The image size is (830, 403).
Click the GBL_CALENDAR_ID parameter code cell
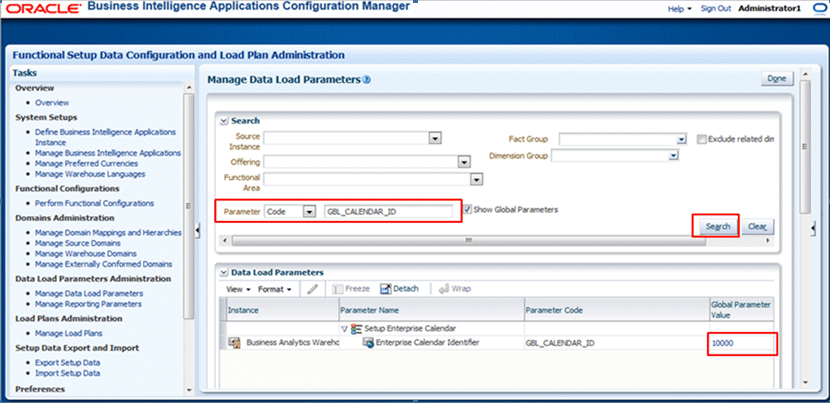click(x=560, y=343)
